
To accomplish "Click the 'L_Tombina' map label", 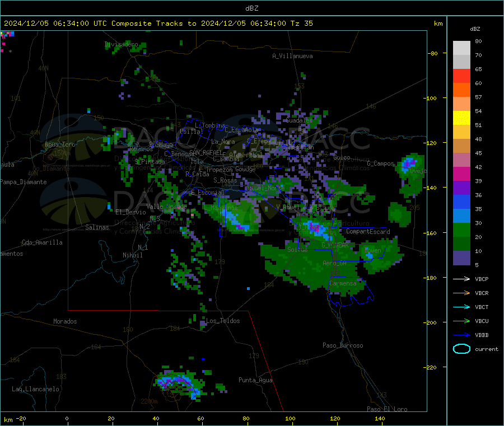I will tap(210, 125).
